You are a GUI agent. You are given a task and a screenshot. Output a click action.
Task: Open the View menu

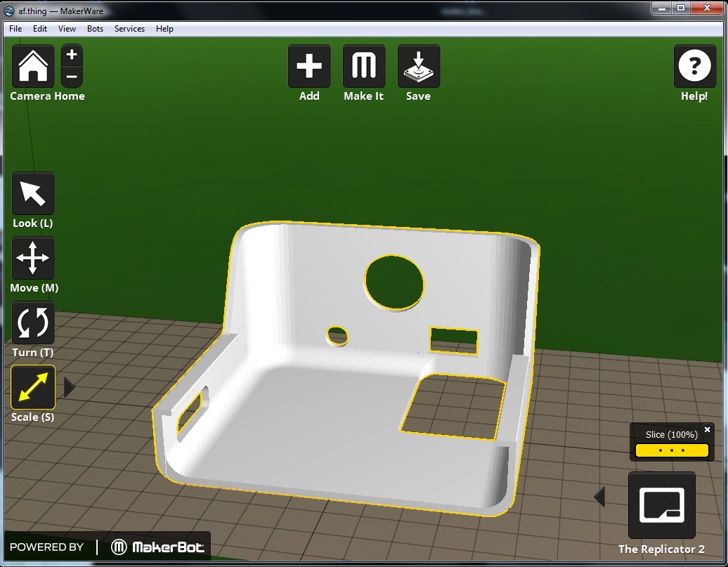tap(67, 29)
